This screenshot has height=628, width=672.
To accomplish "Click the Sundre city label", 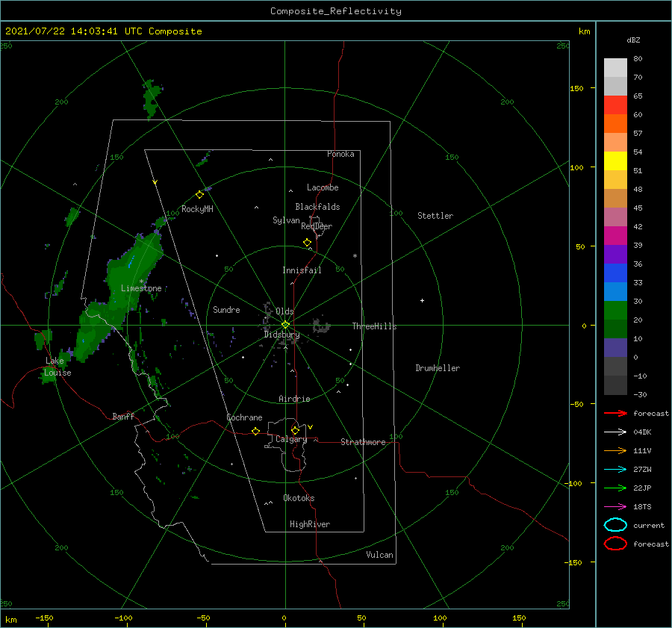I will click(x=226, y=309).
